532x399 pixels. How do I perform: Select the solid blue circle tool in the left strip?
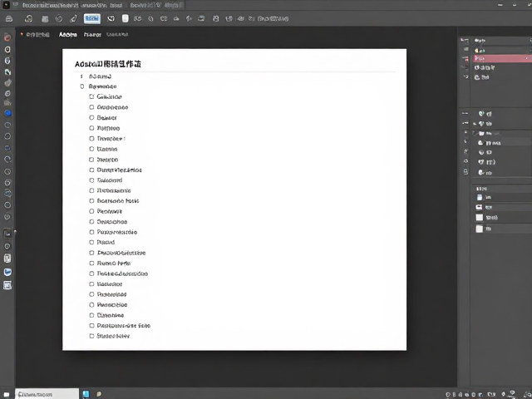pos(7,113)
